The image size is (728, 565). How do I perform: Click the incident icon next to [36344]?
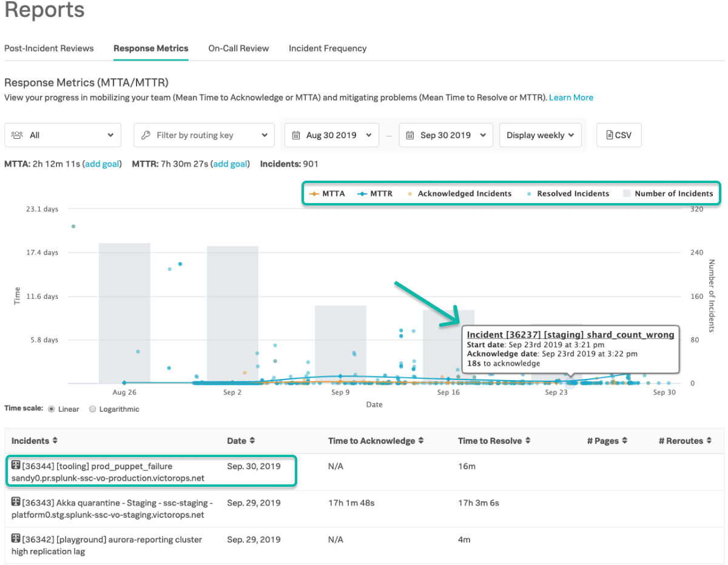[15, 466]
